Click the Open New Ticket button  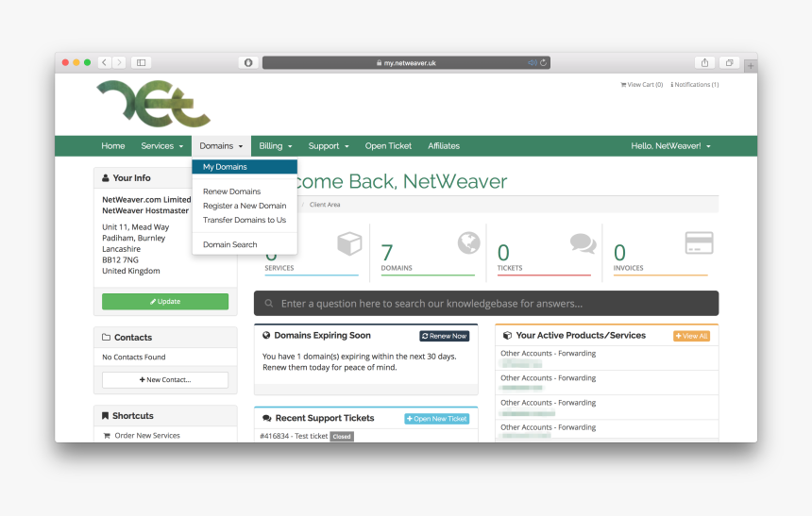[437, 419]
